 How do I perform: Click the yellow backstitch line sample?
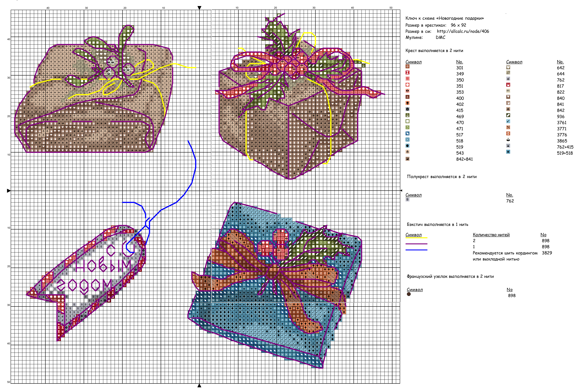416,238
